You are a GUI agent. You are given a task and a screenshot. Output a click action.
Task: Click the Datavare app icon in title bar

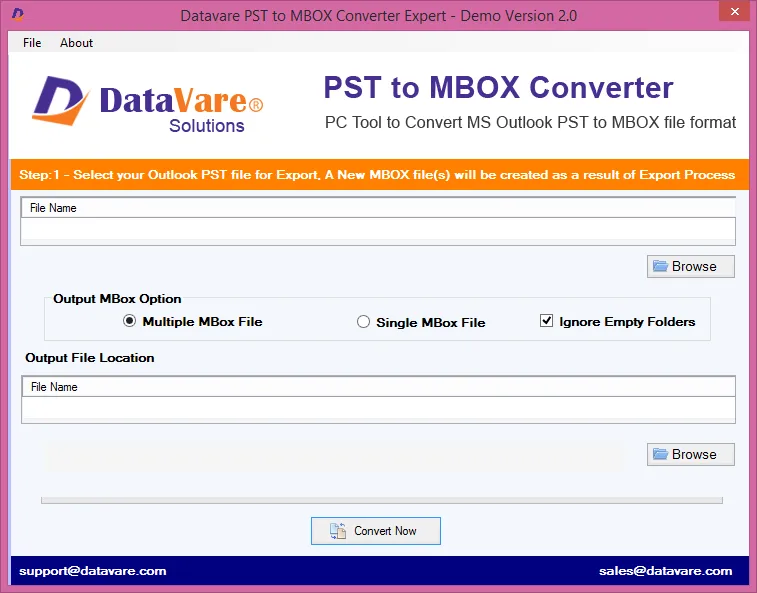pos(18,14)
